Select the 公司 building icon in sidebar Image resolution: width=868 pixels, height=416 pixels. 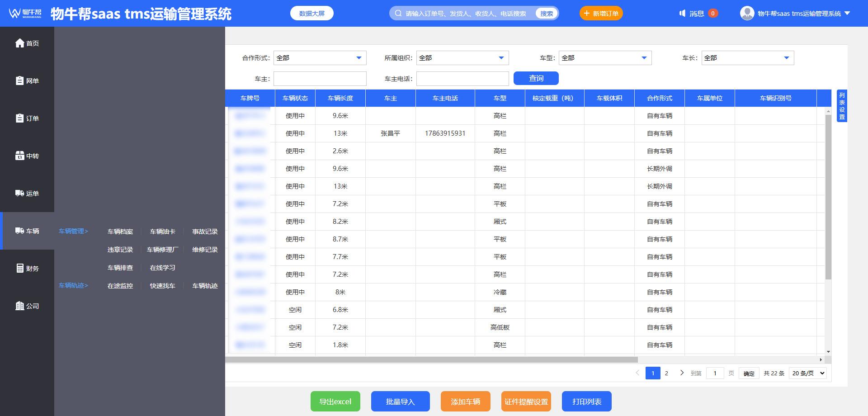pos(20,306)
